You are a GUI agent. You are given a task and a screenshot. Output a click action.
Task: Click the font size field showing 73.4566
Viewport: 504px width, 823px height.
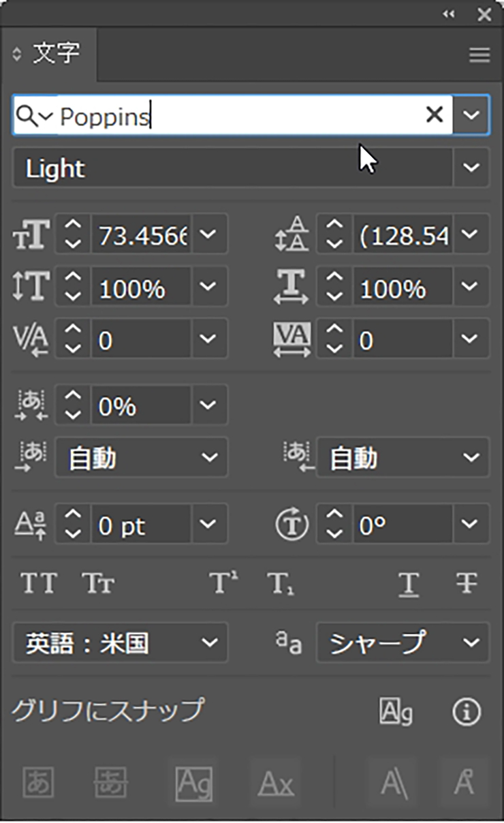point(143,235)
